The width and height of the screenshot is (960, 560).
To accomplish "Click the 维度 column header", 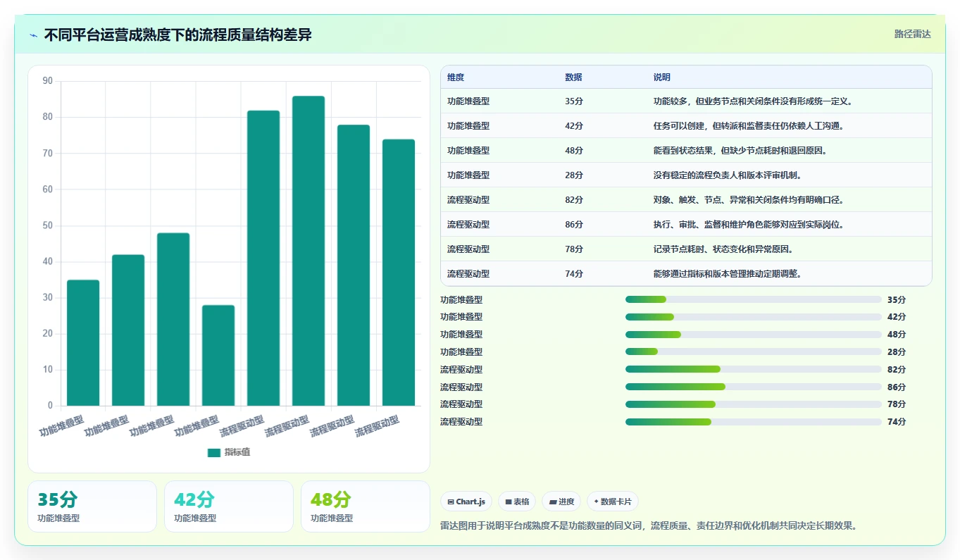I will pyautogui.click(x=456, y=77).
